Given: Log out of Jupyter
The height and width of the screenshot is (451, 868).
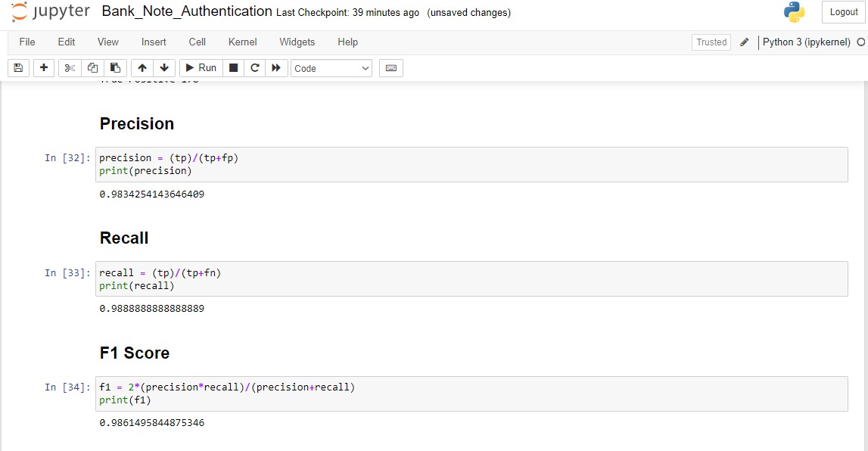Looking at the screenshot, I should (x=842, y=12).
